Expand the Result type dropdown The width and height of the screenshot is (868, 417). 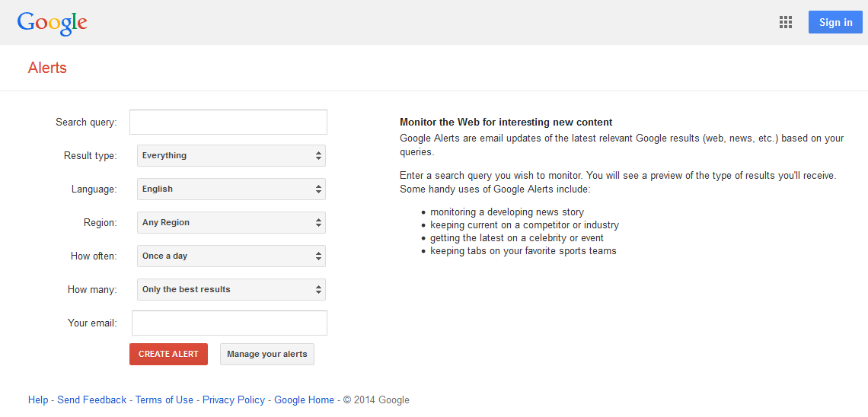[x=231, y=156]
